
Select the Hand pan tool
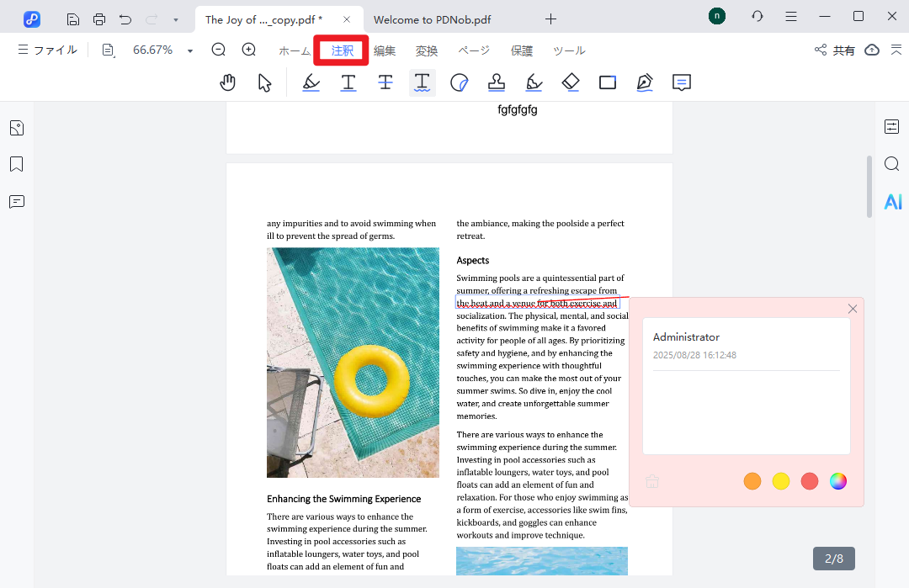pos(228,82)
